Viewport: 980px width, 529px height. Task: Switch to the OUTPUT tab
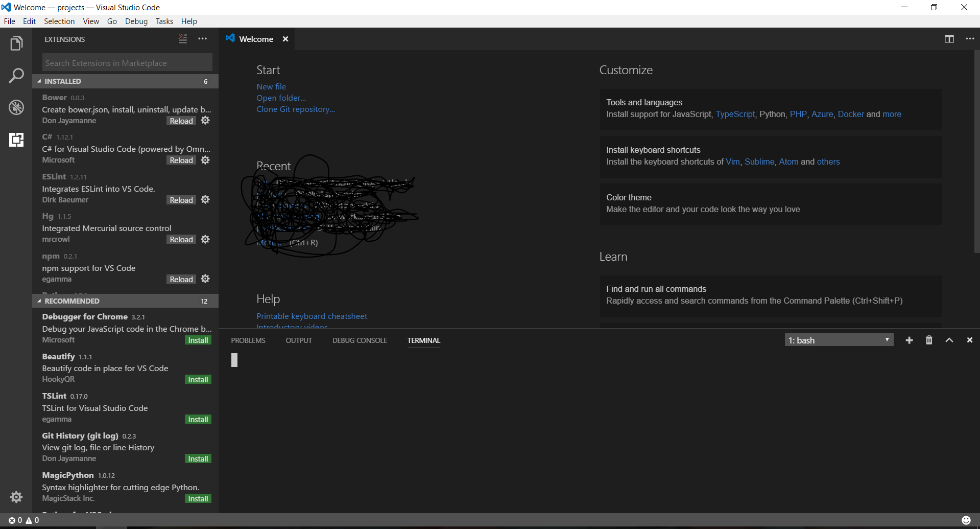[299, 340]
